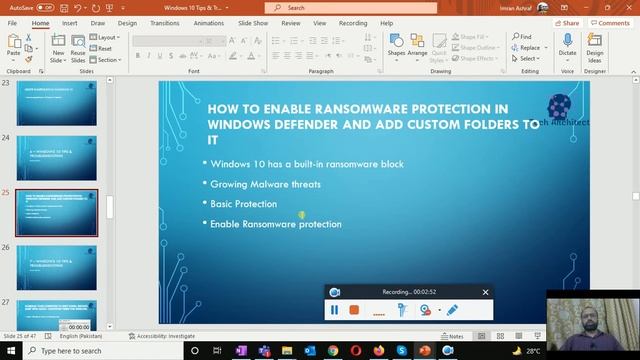Click the Reset slide button
The height and width of the screenshot is (360, 640).
click(x=101, y=48)
